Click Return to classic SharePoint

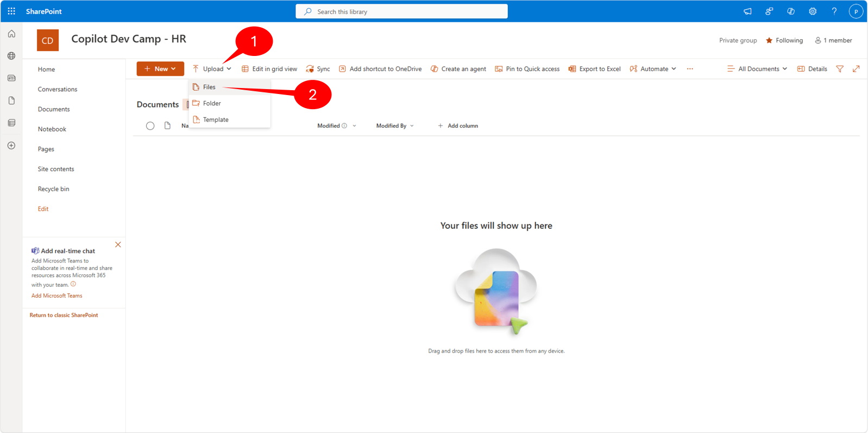pos(64,315)
